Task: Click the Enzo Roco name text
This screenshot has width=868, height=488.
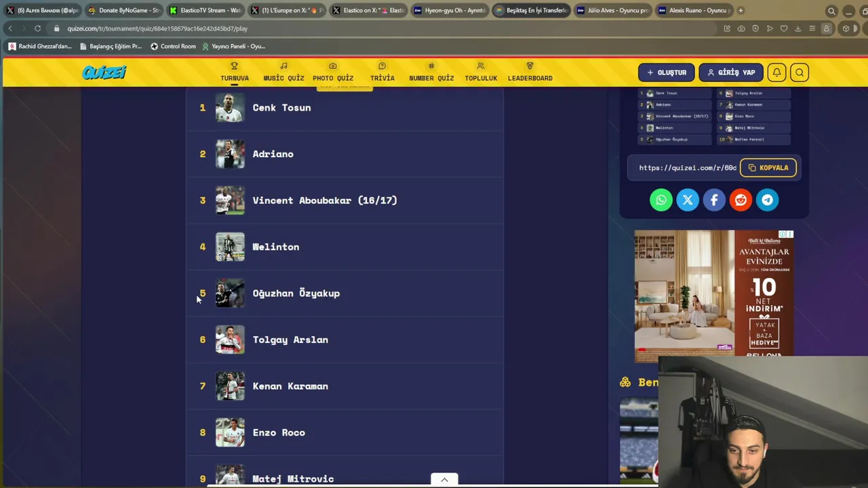Action: click(x=279, y=432)
